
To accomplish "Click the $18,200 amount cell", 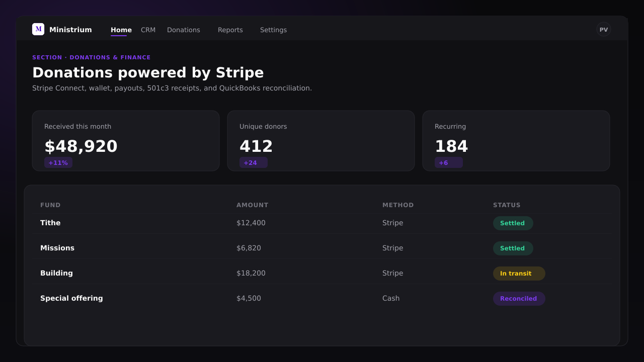I will pyautogui.click(x=251, y=274).
